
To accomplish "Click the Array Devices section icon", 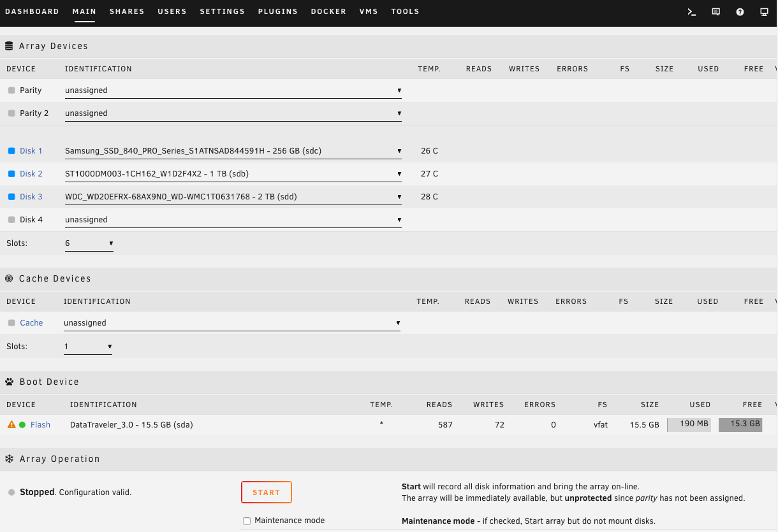I will coord(9,46).
